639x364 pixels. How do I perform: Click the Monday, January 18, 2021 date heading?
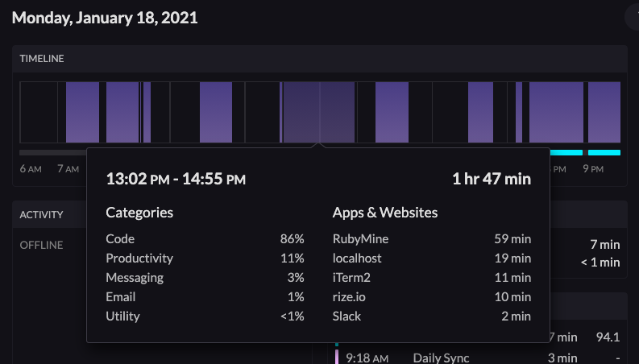pyautogui.click(x=105, y=17)
